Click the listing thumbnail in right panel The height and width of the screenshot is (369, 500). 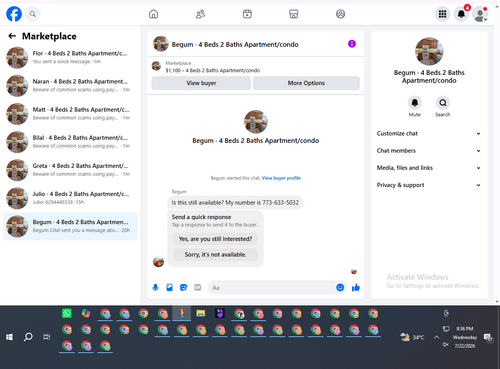coord(429,51)
